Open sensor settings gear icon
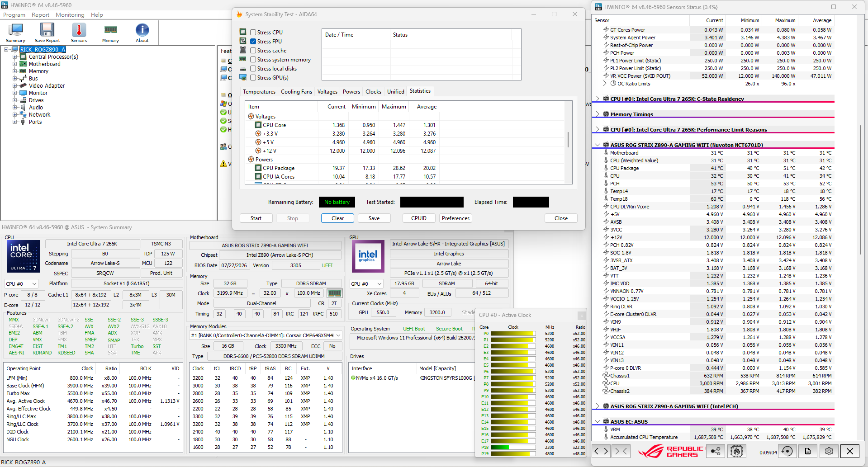Viewport: 868px width, 467px height. [x=829, y=451]
